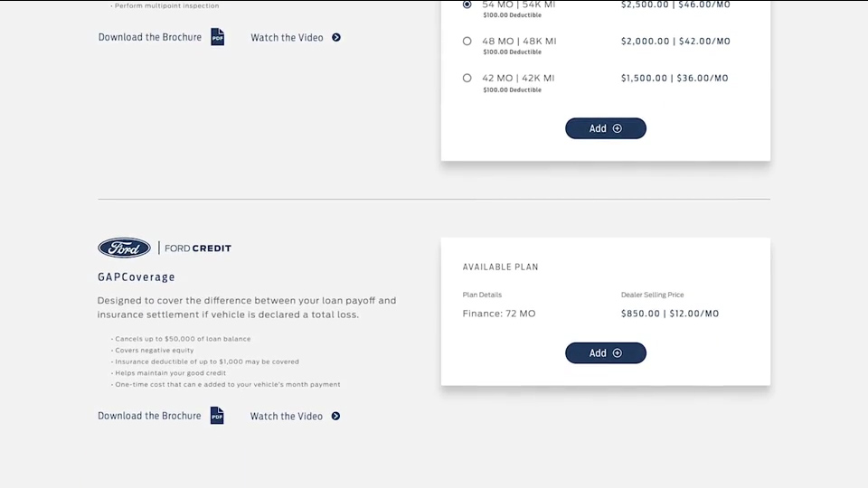This screenshot has height=488, width=868.
Task: Open upper Download the Brochure link
Action: click(150, 37)
